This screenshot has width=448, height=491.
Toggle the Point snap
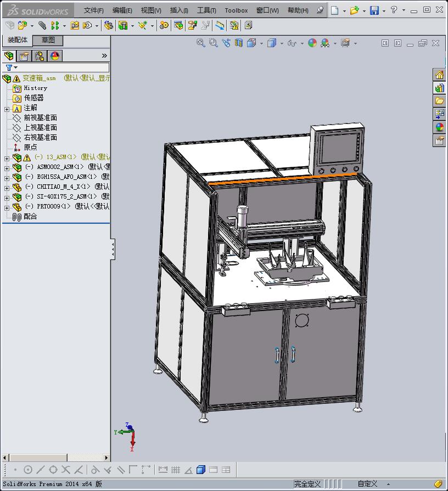click(x=15, y=470)
